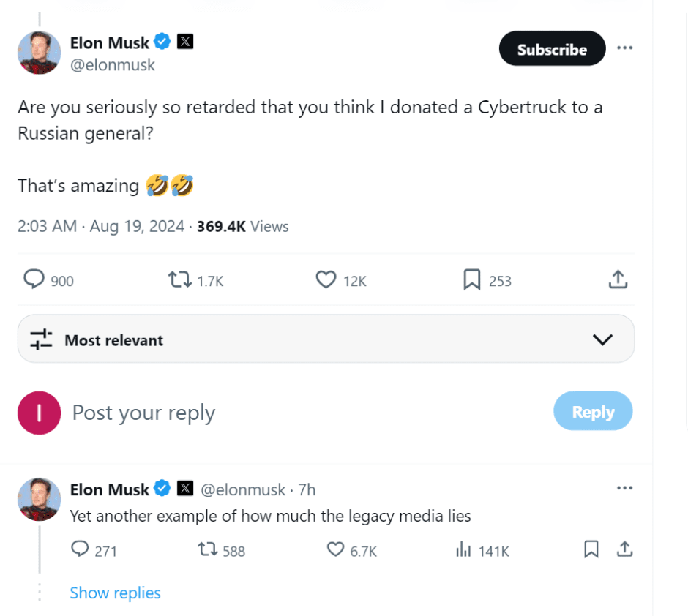Type in the Post your reply field

pyautogui.click(x=293, y=413)
